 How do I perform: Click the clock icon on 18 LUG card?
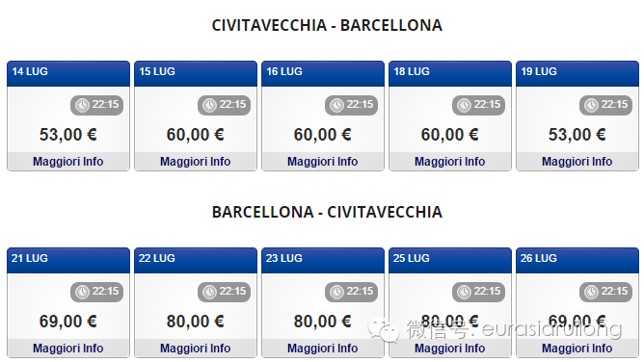click(x=464, y=105)
